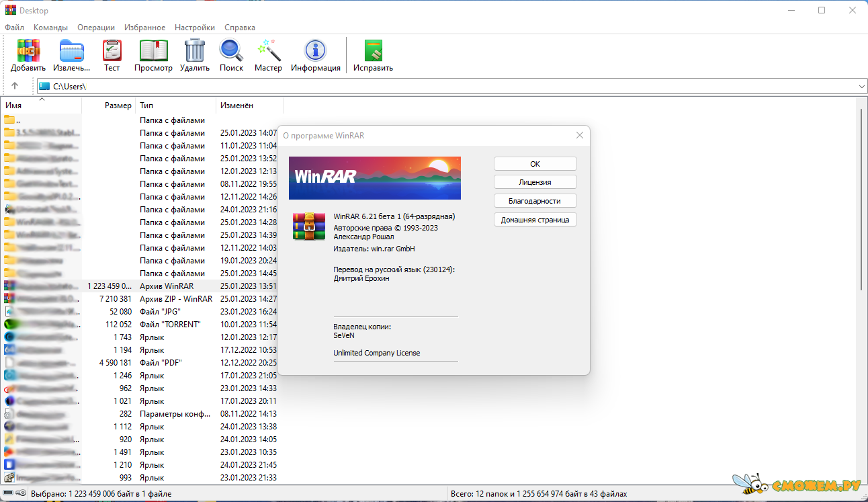This screenshot has height=502, width=868.
Task: Open the Избранное menu
Action: [x=144, y=28]
